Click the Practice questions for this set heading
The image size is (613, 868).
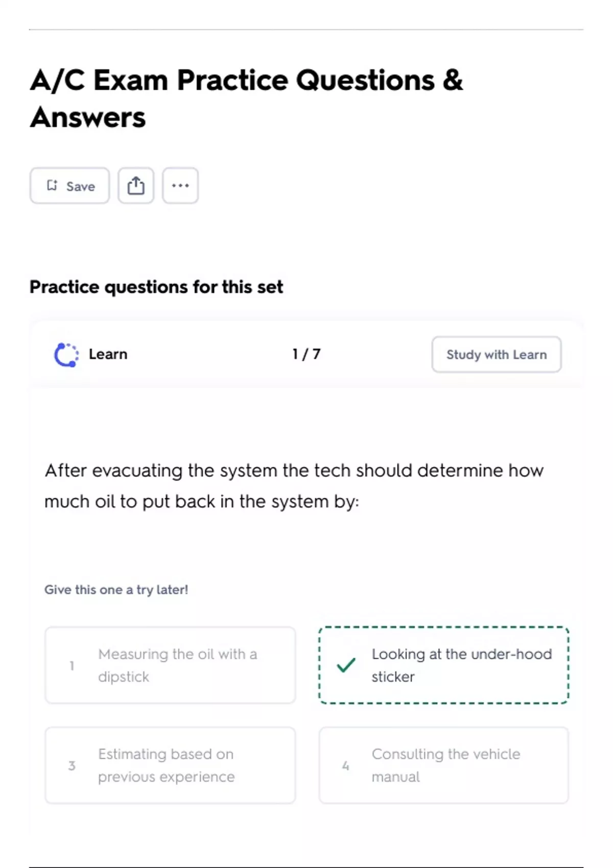[156, 287]
